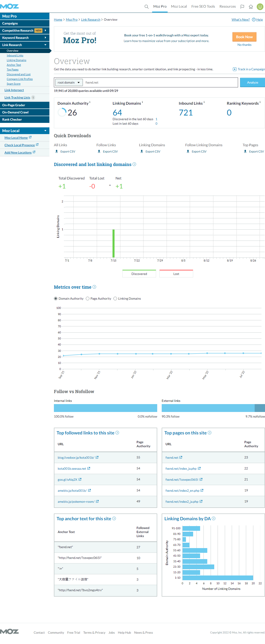Image resolution: width=265 pixels, height=644 pixels.
Task: Select the Linking Domains radio button
Action: (115, 299)
